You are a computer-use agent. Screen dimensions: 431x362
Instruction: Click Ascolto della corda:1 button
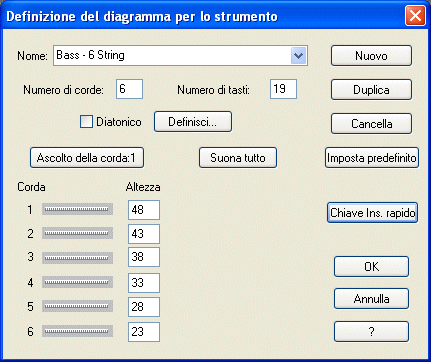tap(87, 158)
